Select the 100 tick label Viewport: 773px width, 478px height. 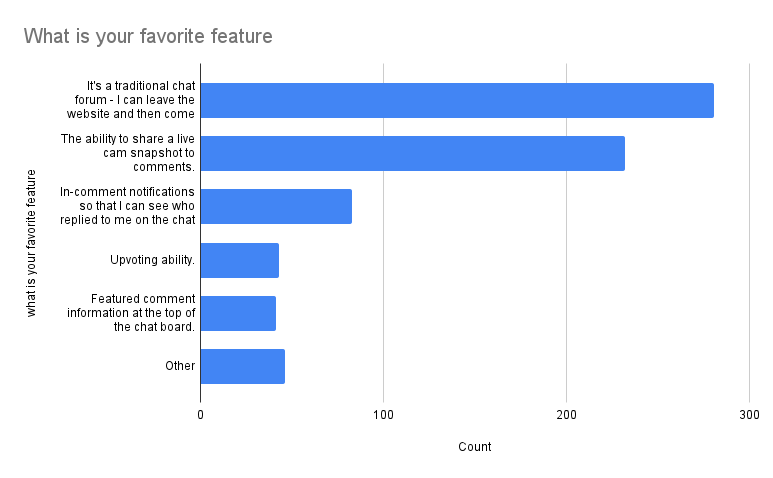[x=383, y=414]
